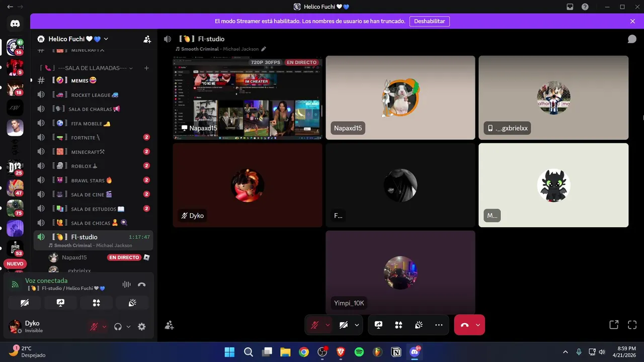
Task: Open the help question mark icon
Action: (585, 7)
